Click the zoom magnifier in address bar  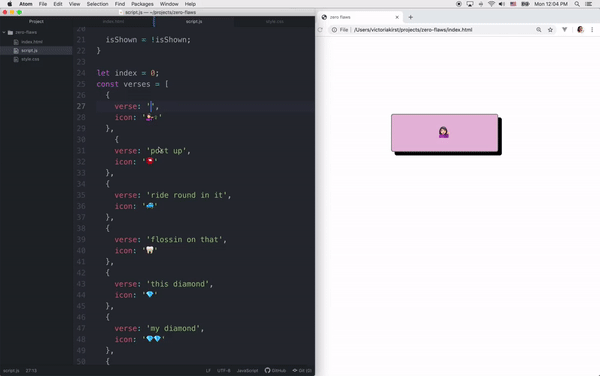click(x=539, y=29)
